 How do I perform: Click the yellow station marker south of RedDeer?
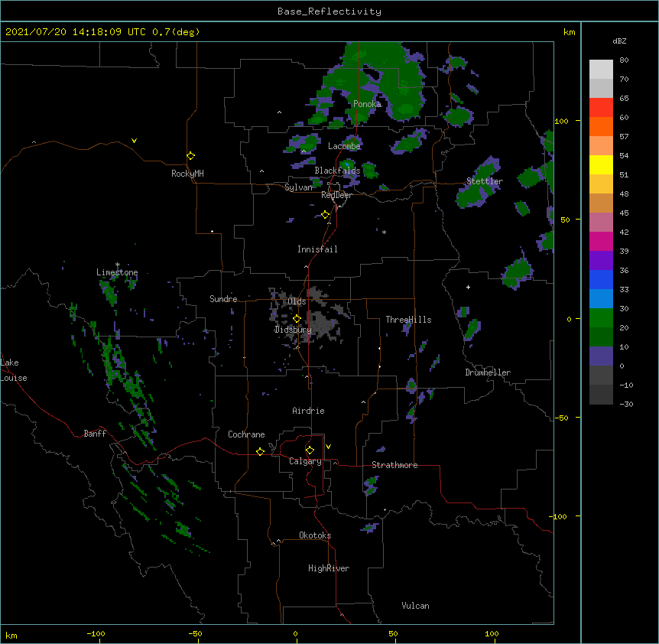325,215
